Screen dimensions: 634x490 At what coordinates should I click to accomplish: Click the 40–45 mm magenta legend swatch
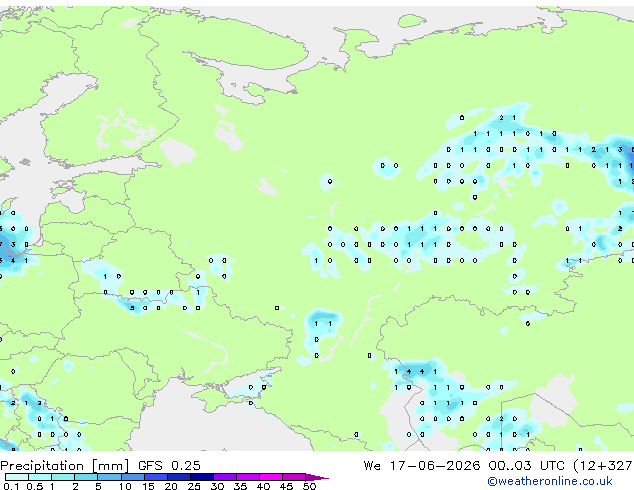click(x=271, y=477)
